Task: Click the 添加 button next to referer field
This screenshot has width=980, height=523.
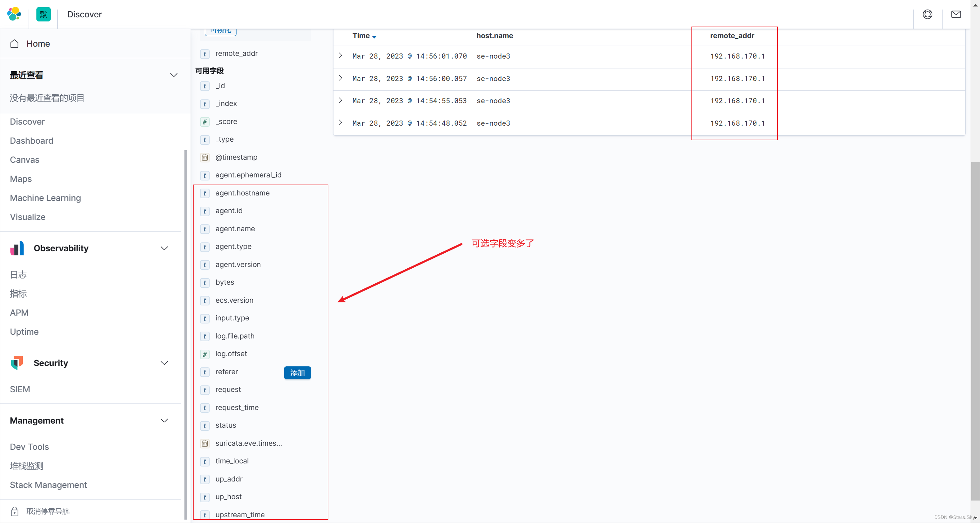Action: [x=297, y=373]
